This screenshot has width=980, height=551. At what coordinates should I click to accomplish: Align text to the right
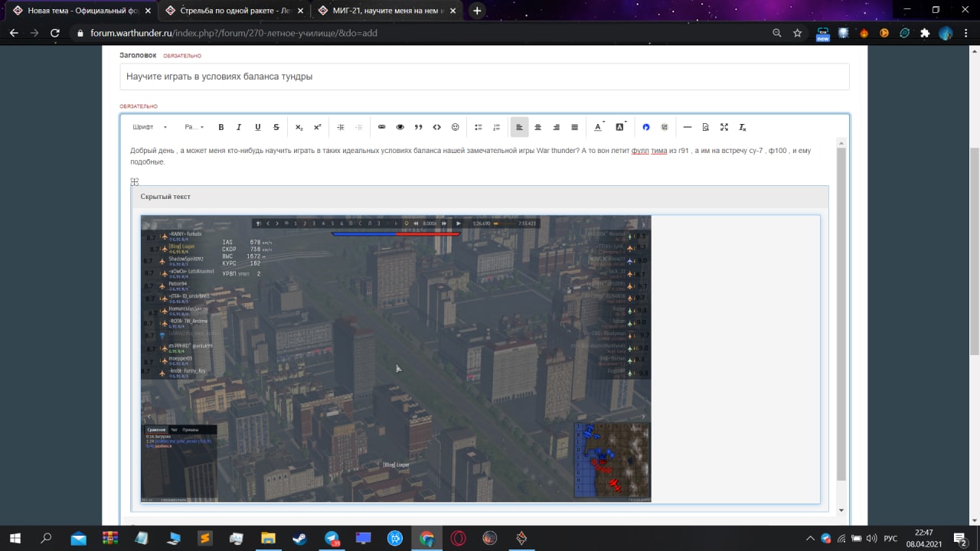click(557, 127)
